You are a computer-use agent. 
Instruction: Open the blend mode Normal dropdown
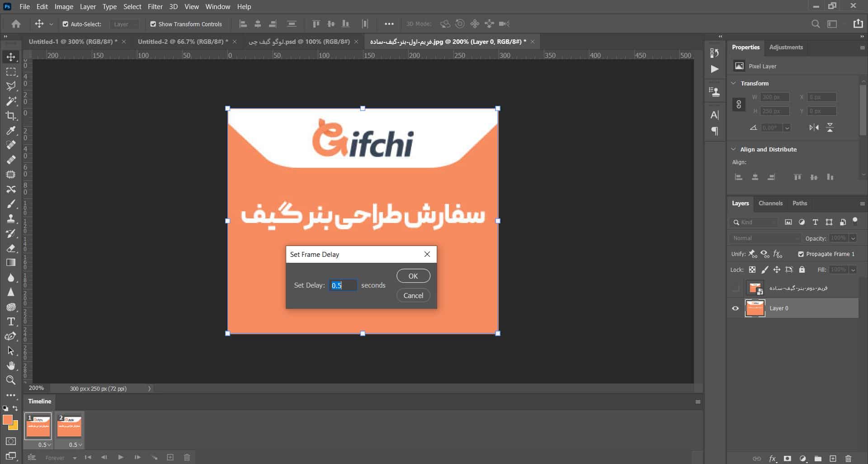point(764,238)
